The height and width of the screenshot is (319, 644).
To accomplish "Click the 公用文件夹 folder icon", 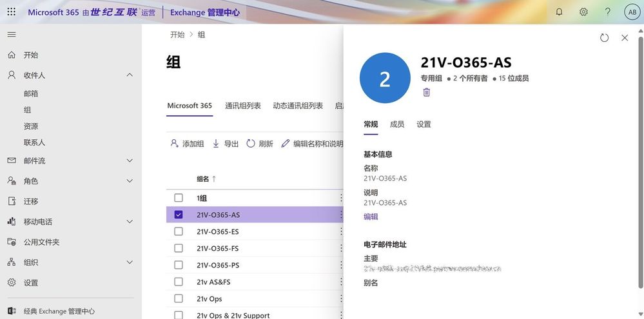I will click(x=12, y=242).
